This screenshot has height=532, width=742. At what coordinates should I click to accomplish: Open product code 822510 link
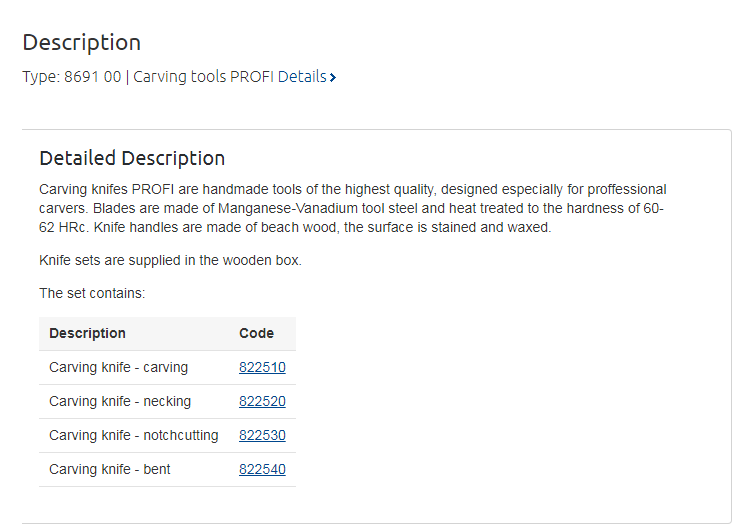click(x=262, y=367)
